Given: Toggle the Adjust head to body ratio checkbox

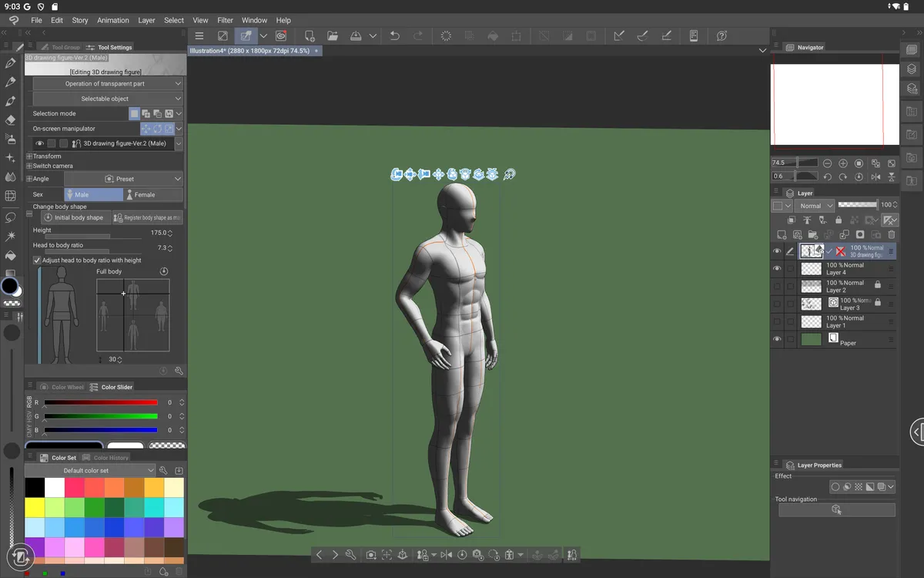Looking at the screenshot, I should tap(36, 260).
